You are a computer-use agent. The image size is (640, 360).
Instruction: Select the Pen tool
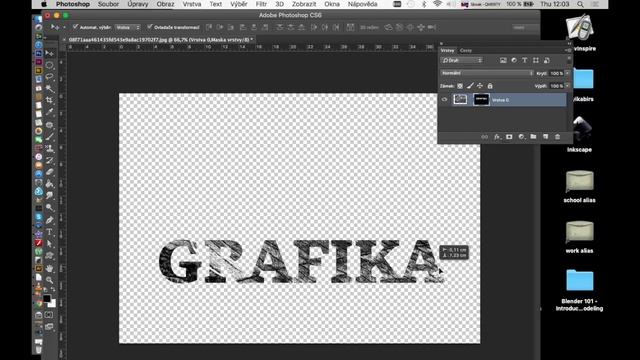pyautogui.click(x=49, y=220)
